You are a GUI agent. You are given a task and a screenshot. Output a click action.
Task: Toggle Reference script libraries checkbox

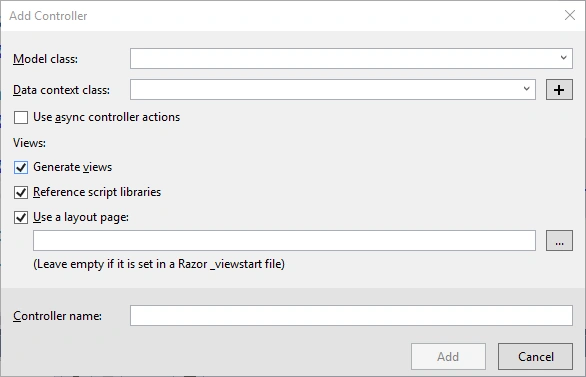21,192
